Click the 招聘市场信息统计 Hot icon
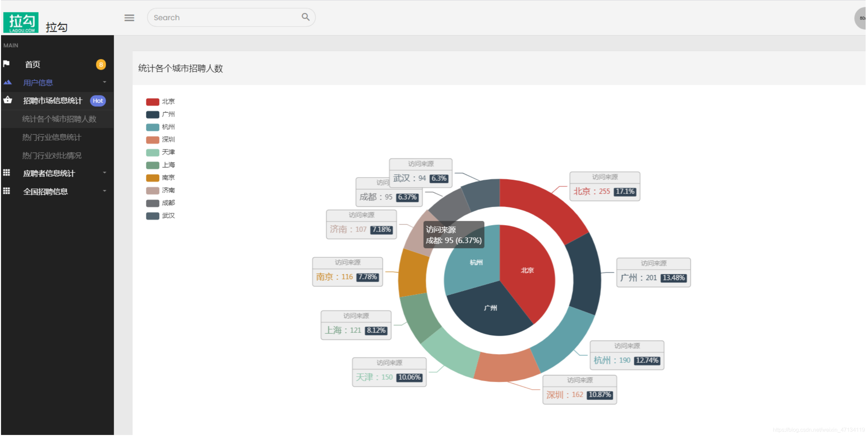 [56, 101]
